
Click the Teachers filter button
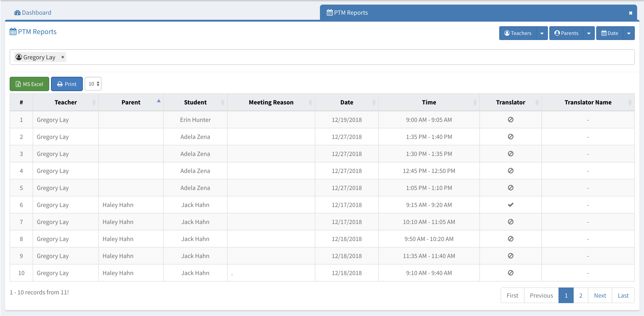coord(518,33)
